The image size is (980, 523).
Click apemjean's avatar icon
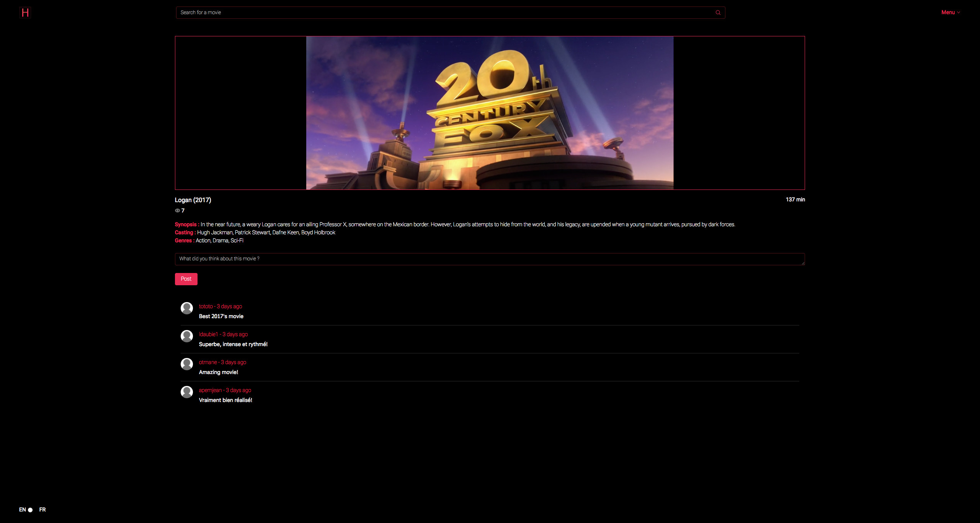187,392
